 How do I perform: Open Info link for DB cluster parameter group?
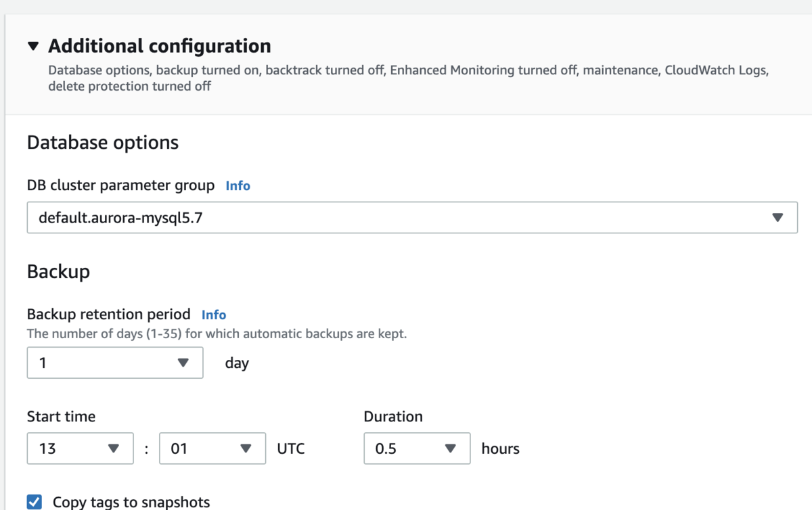tap(238, 185)
